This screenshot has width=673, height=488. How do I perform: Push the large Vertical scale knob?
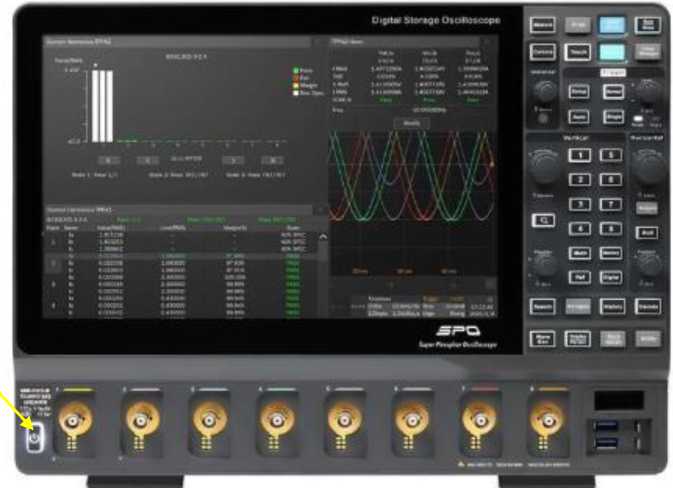pos(543,162)
